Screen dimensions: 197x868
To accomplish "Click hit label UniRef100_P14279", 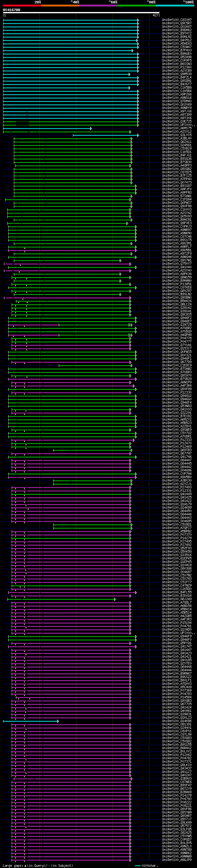I will click(177, 538).
